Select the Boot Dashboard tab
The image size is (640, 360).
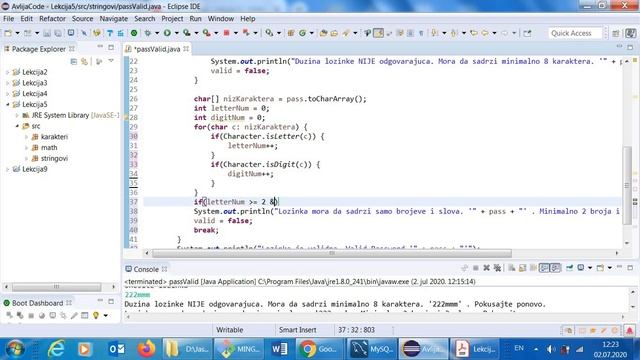37,303
